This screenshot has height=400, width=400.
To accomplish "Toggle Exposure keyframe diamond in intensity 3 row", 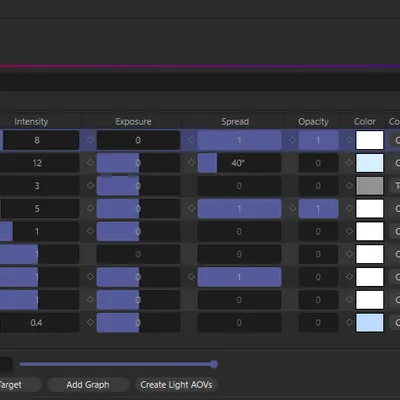I will coord(90,185).
